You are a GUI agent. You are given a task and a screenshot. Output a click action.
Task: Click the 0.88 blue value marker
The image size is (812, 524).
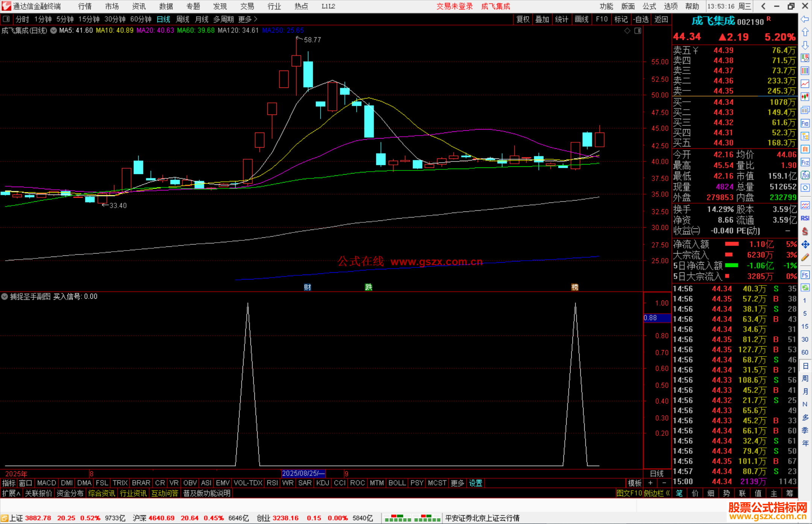click(656, 318)
